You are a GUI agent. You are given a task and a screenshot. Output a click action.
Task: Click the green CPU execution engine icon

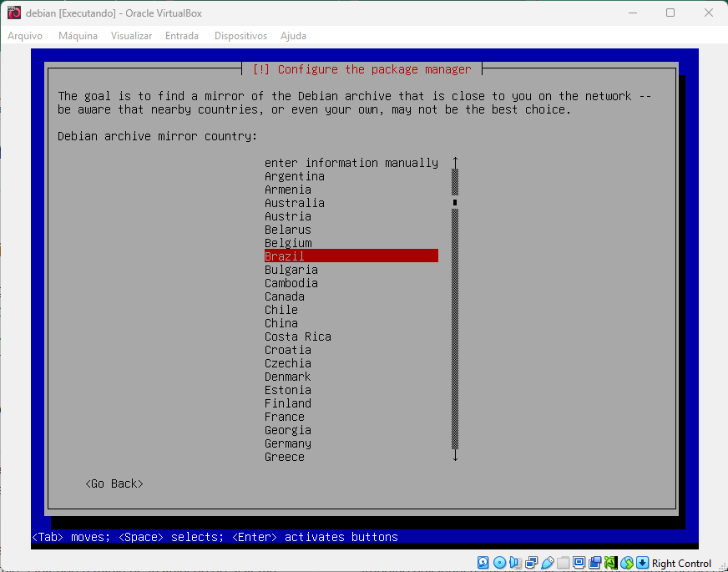[610, 563]
